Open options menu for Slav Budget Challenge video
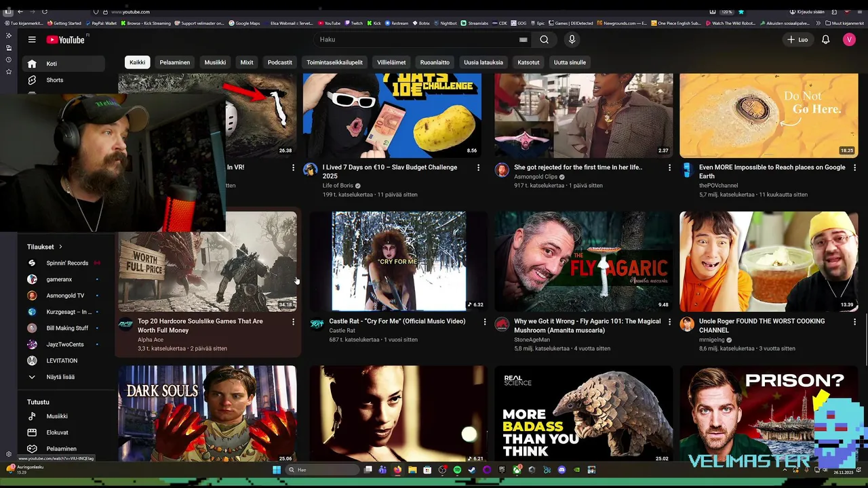The width and height of the screenshot is (868, 488). [478, 167]
